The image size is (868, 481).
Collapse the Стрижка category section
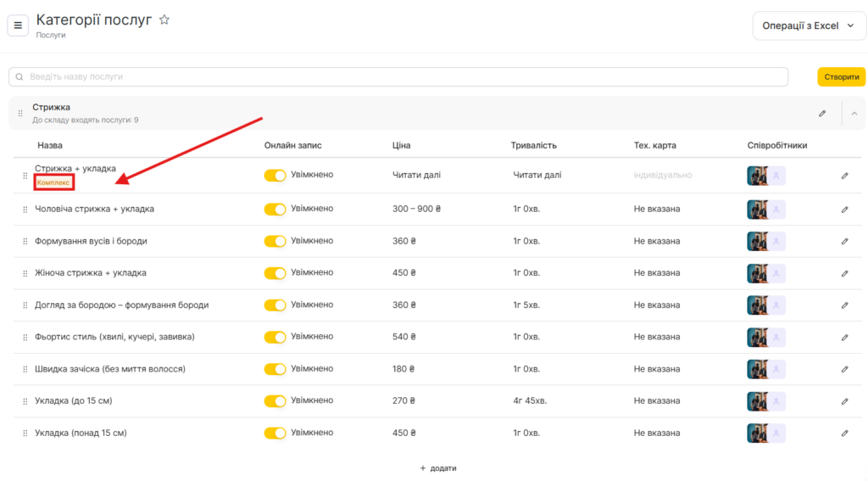[x=854, y=114]
